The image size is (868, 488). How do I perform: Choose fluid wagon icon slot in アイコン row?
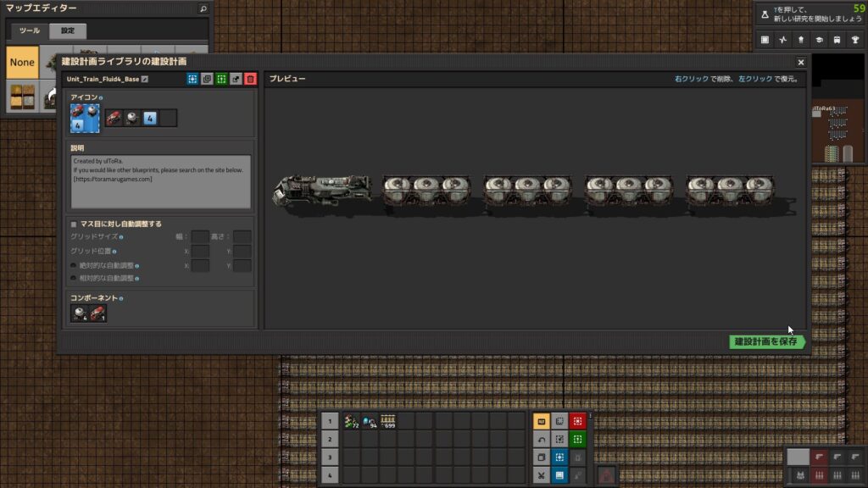(x=131, y=118)
